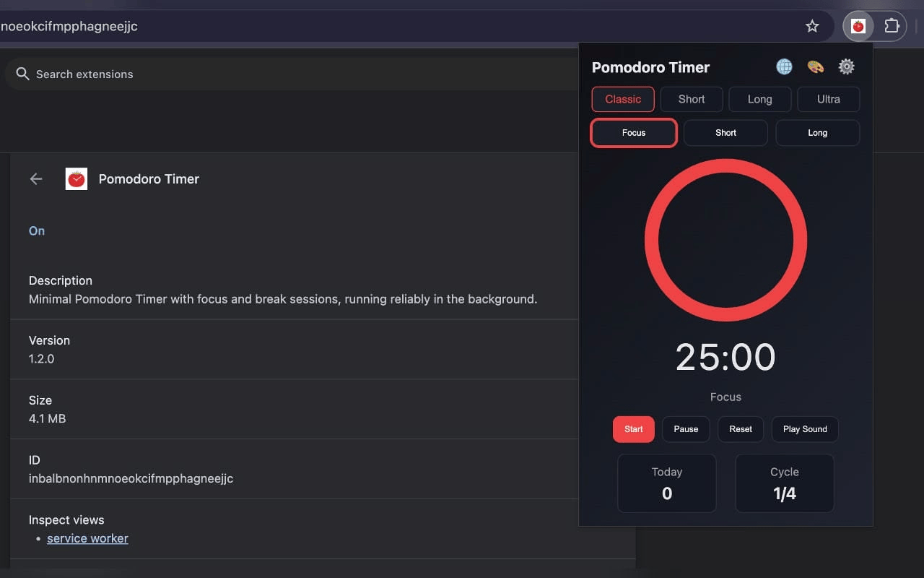The height and width of the screenshot is (578, 924).
Task: Switch to Short break mode in second row
Action: (725, 133)
